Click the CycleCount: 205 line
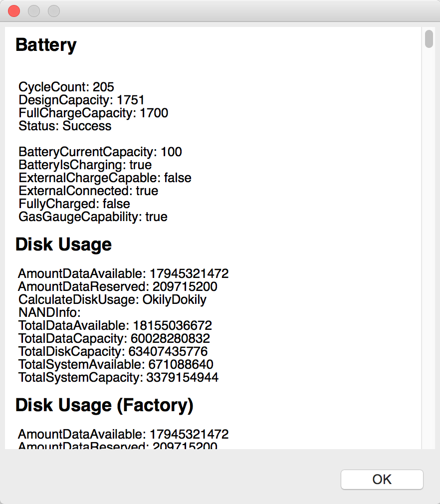440x504 pixels. pos(66,87)
